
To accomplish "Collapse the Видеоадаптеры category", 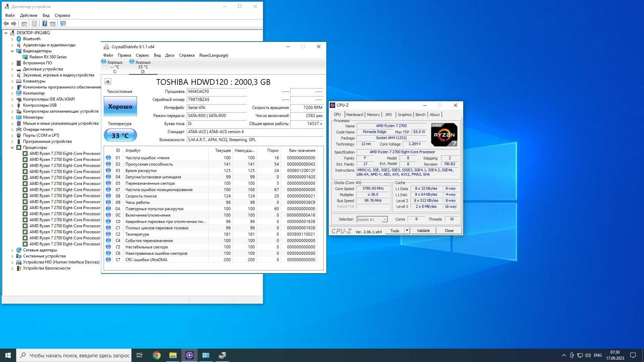I will (12, 51).
